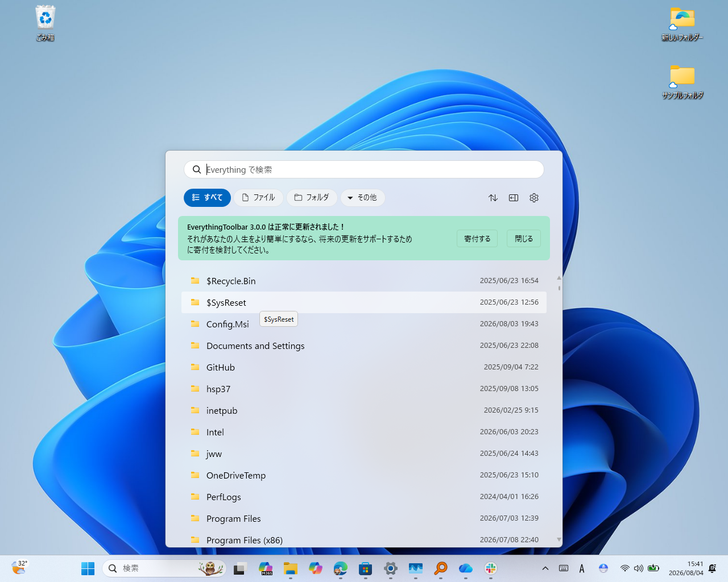
Task: Open File Explorer from the taskbar
Action: pyautogui.click(x=291, y=568)
